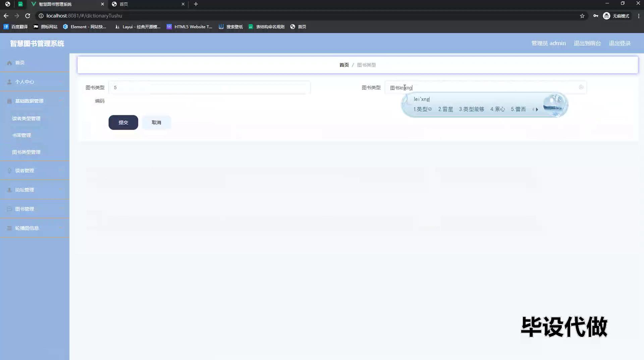The width and height of the screenshot is (644, 360).
Task: Click the browser back arrow icon
Action: tap(6, 16)
